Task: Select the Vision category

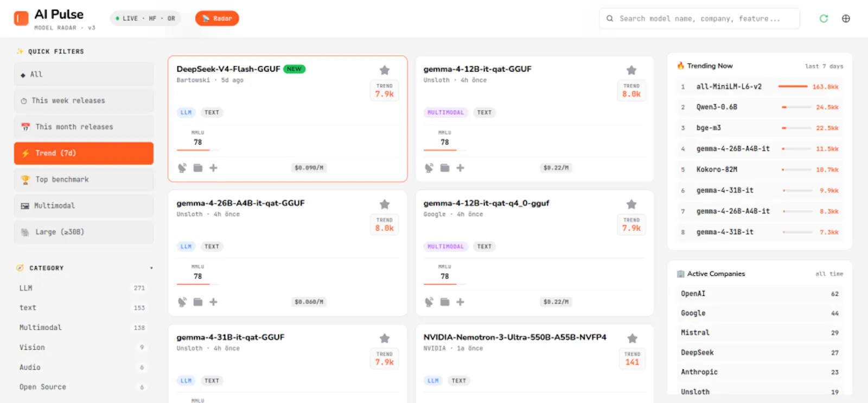Action: point(84,347)
